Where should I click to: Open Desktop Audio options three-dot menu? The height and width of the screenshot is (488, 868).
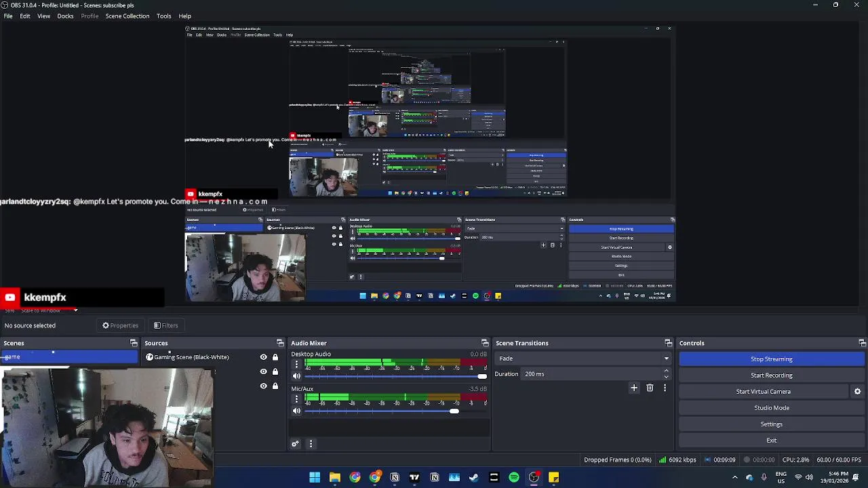[296, 365]
